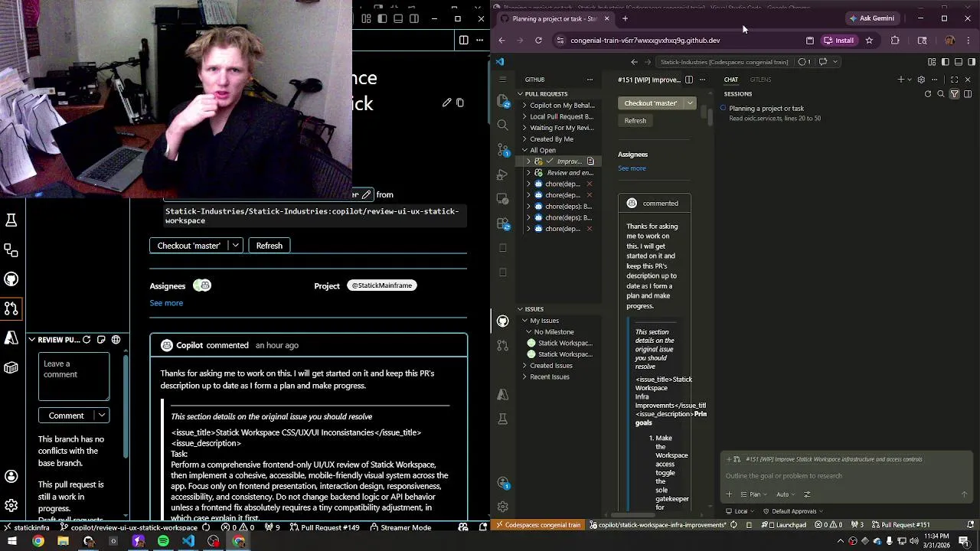
Task: Search chat sessions with magnifier icon
Action: coord(941,94)
